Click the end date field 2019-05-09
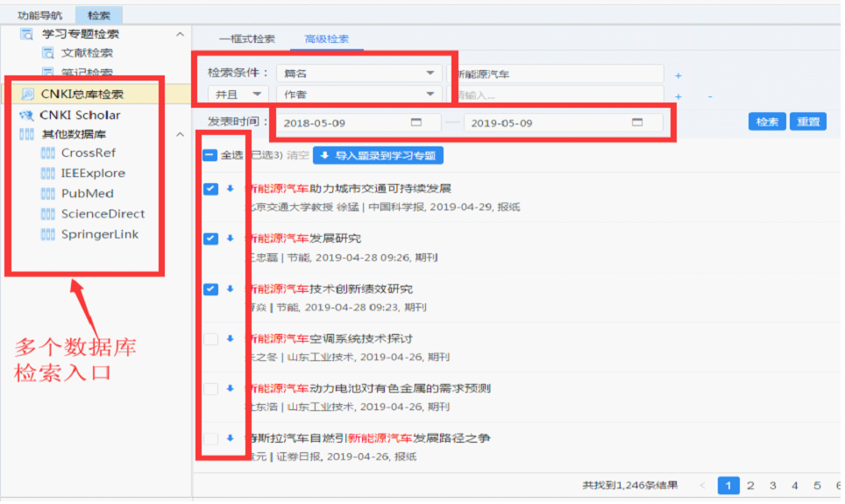The image size is (845, 504). tap(563, 123)
